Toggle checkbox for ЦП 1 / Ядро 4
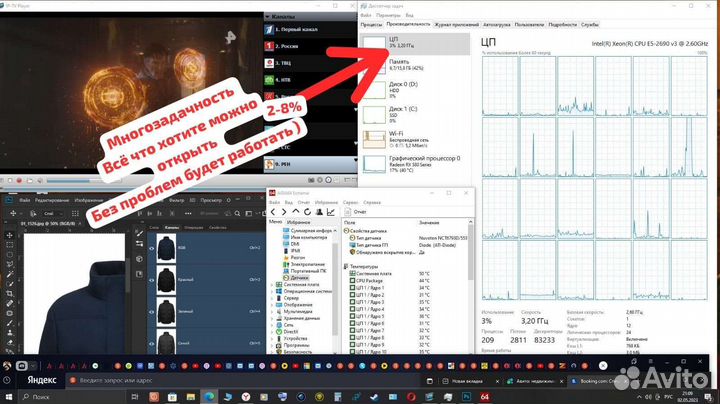Image resolution: width=720 pixels, height=404 pixels. pyautogui.click(x=352, y=309)
